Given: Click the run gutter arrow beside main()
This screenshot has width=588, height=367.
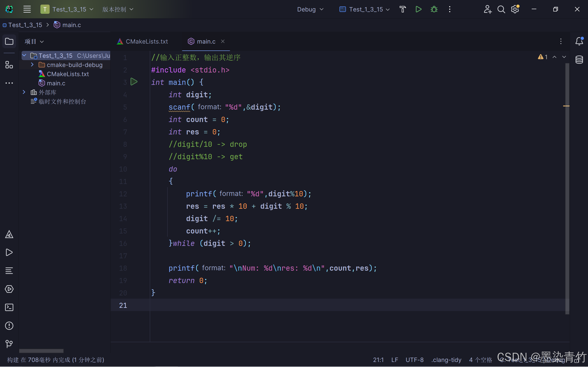Looking at the screenshot, I should pos(134,82).
